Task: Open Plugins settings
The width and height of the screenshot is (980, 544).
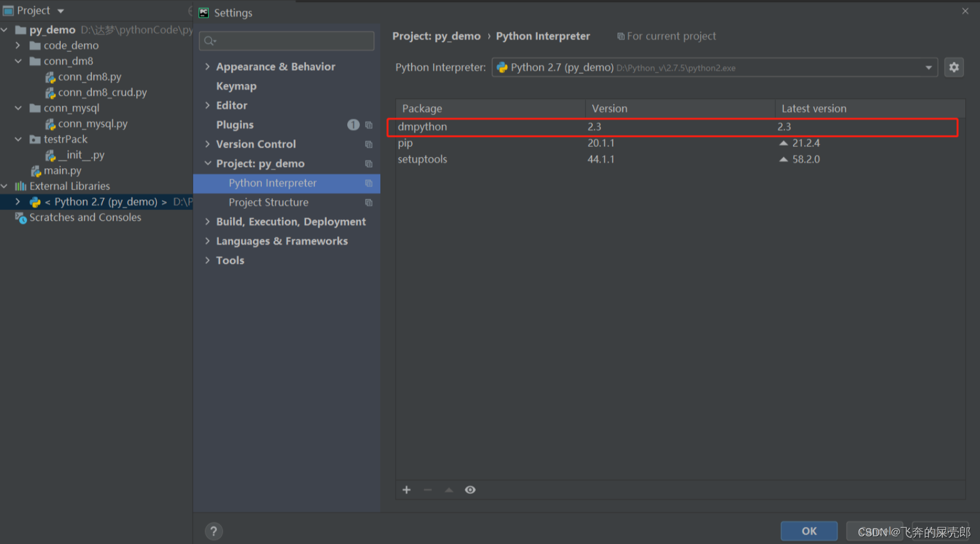Action: click(235, 124)
